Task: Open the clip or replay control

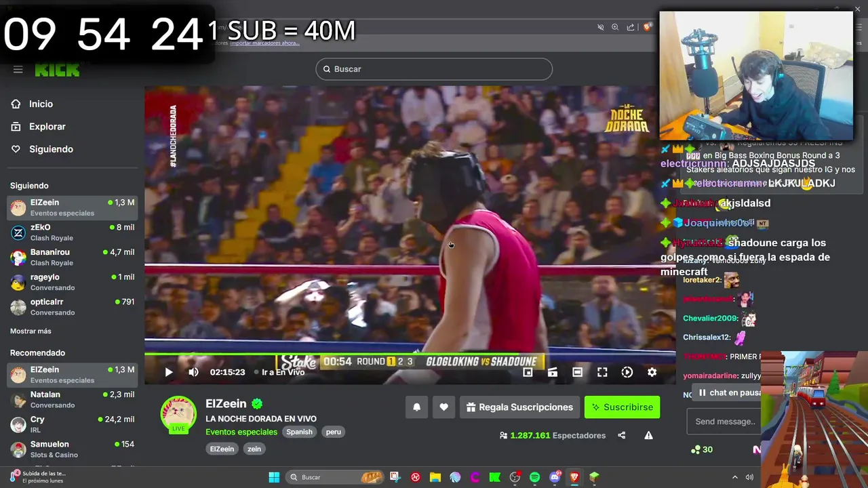Action: point(627,372)
